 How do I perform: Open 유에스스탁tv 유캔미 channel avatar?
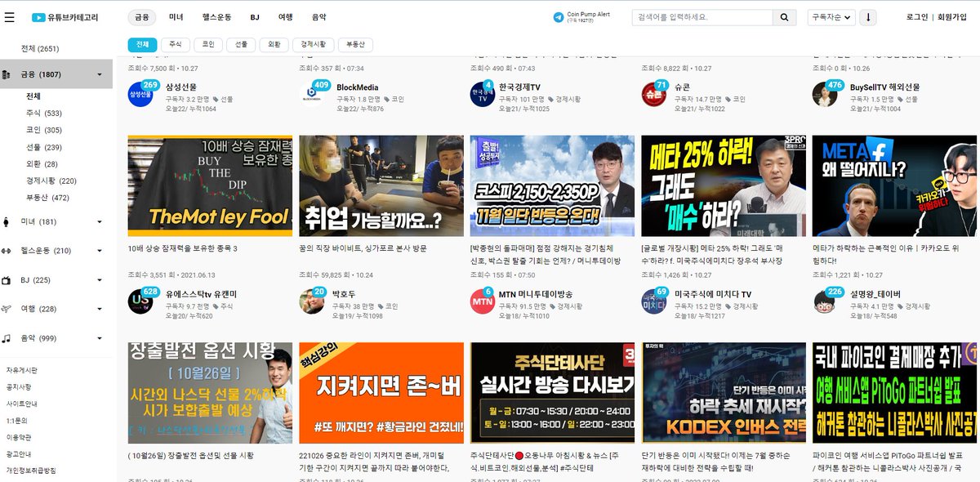pos(140,301)
